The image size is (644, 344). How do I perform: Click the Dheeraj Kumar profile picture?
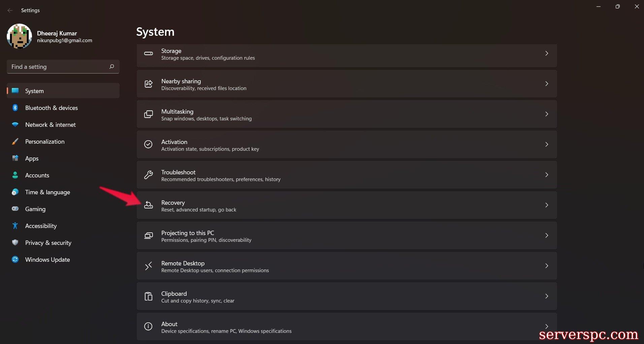(x=19, y=36)
